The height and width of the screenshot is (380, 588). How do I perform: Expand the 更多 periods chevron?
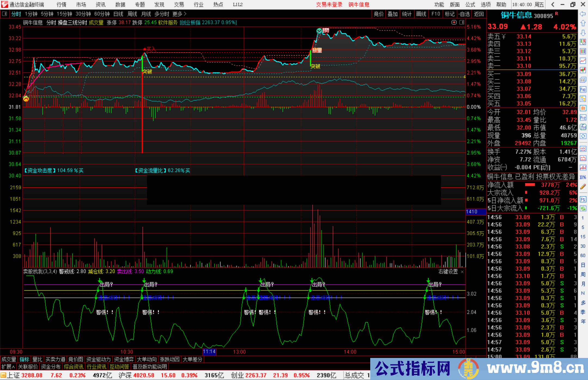tap(185, 14)
